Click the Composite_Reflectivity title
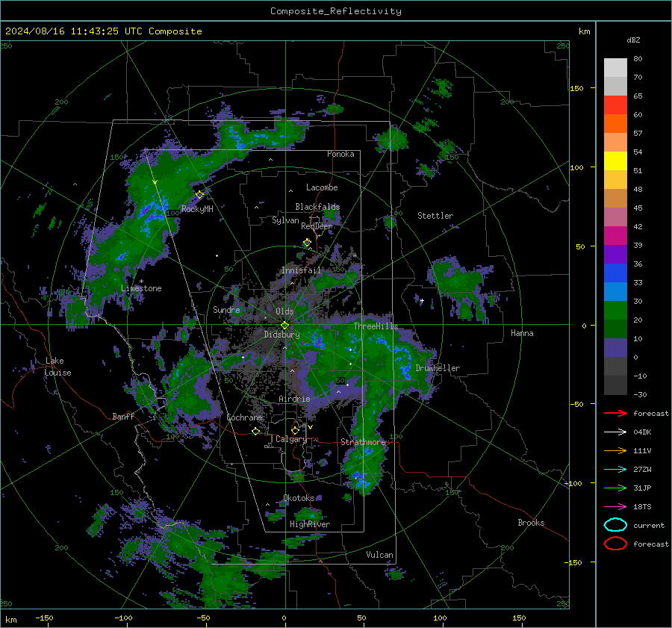 coord(336,11)
